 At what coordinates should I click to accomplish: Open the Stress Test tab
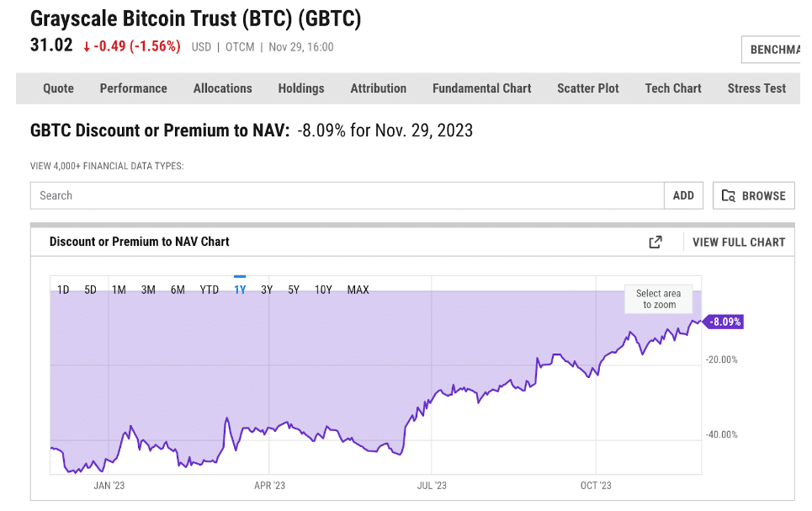[756, 88]
